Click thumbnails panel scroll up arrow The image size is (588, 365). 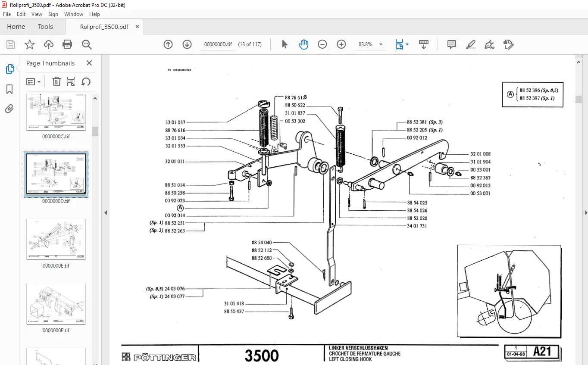click(x=95, y=98)
